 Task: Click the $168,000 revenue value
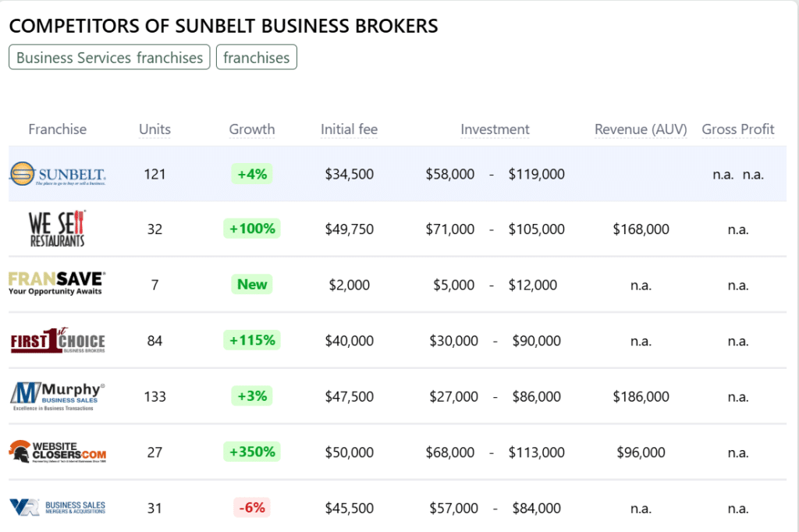pos(641,229)
